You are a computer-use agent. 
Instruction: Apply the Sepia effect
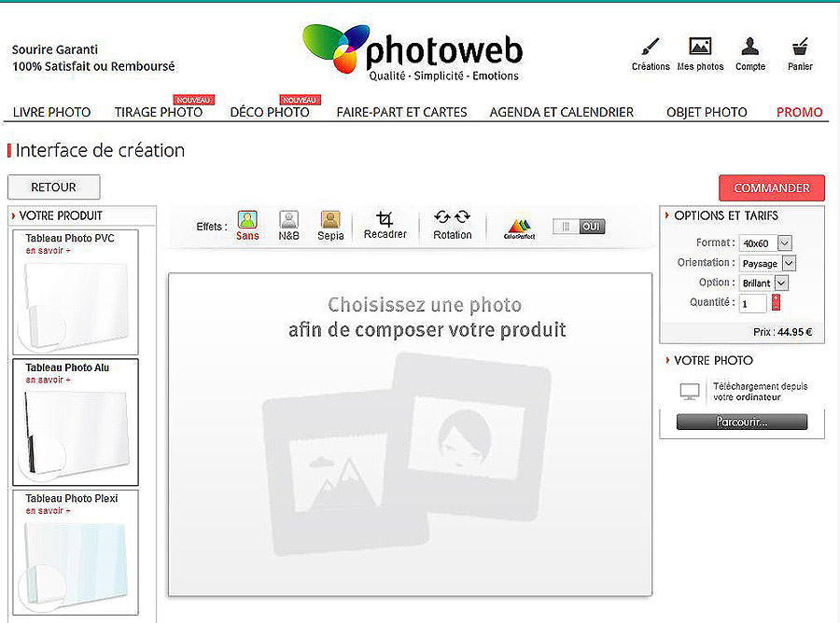tap(329, 225)
